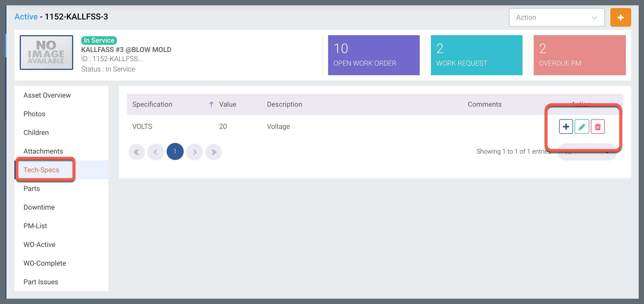Go to first page of results
Viewport: 644px width, 304px height.
pos(136,152)
